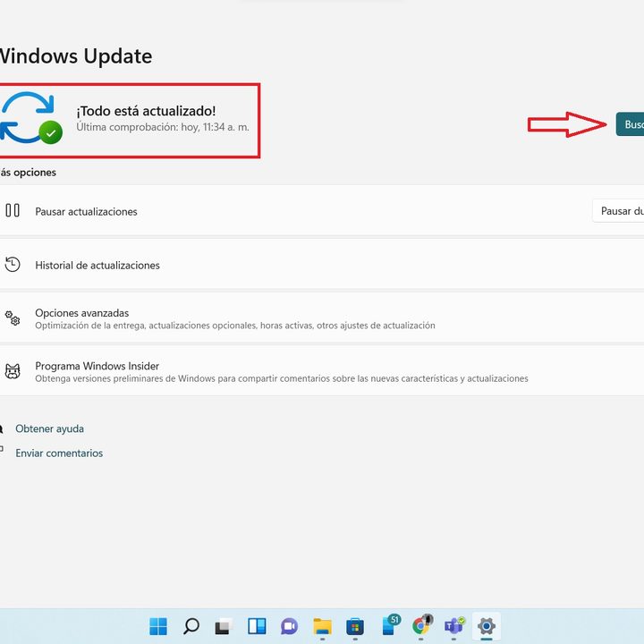Click the Obtenga versiones preliminares description
The image size is (644, 644).
coord(282,378)
